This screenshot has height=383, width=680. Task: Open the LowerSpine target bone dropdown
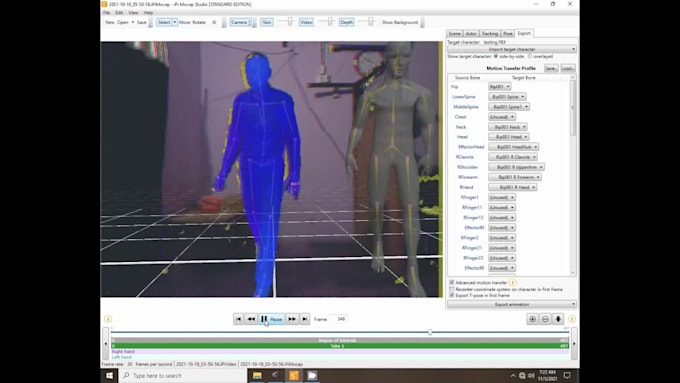(507, 97)
